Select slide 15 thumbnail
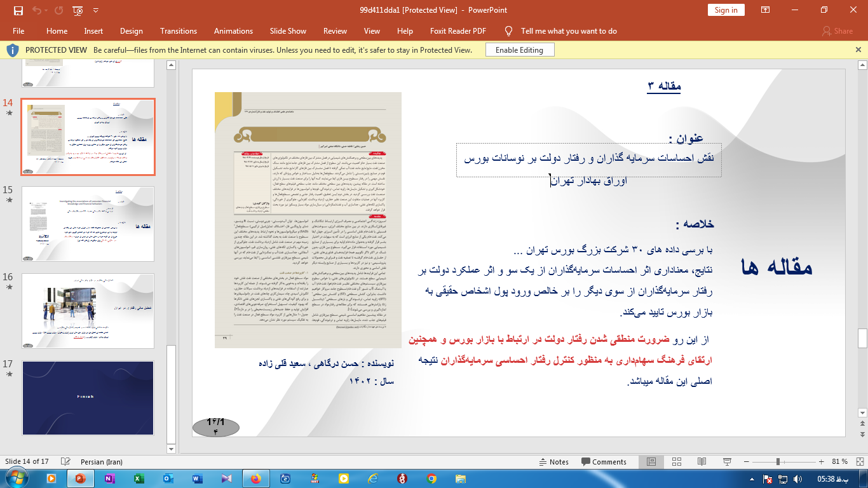The image size is (868, 488). point(88,224)
